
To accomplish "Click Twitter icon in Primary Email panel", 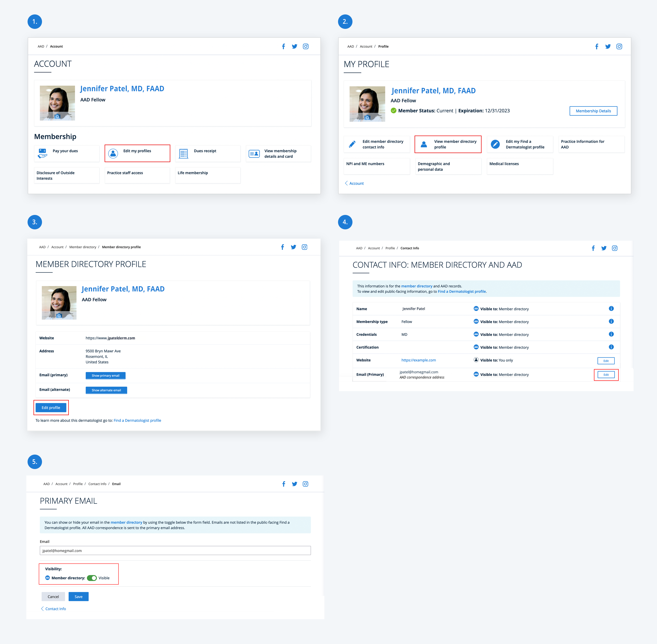I will coord(294,484).
